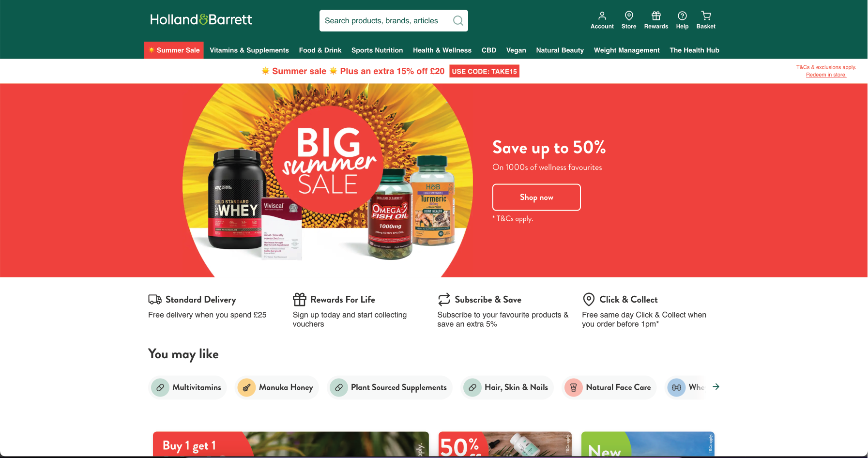868x458 pixels.
Task: Click the Help question mark icon
Action: coord(682,15)
